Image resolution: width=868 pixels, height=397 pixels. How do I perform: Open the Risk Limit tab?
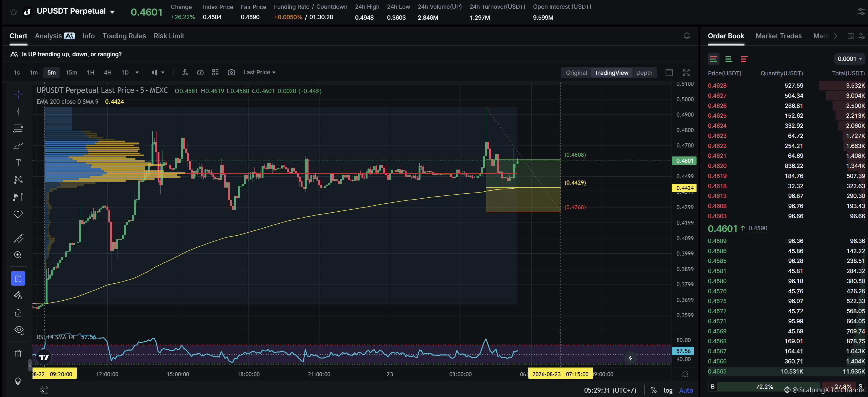(169, 36)
